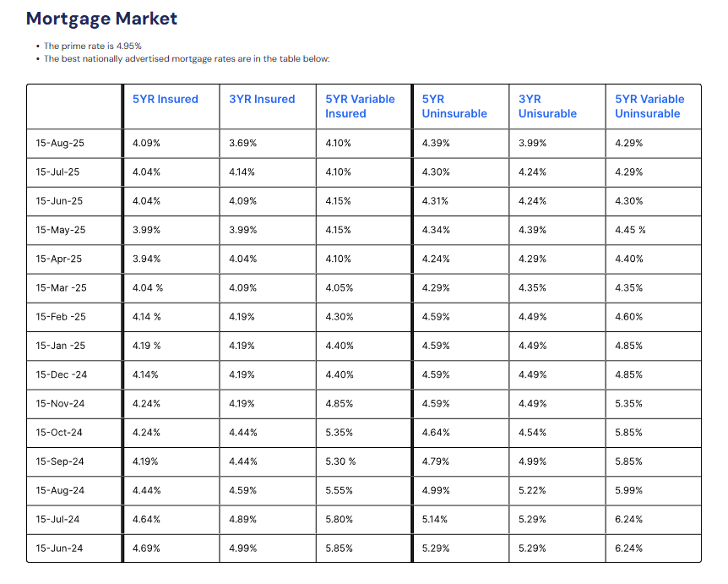
Task: Select the 5.22% rate cell
Action: point(532,490)
